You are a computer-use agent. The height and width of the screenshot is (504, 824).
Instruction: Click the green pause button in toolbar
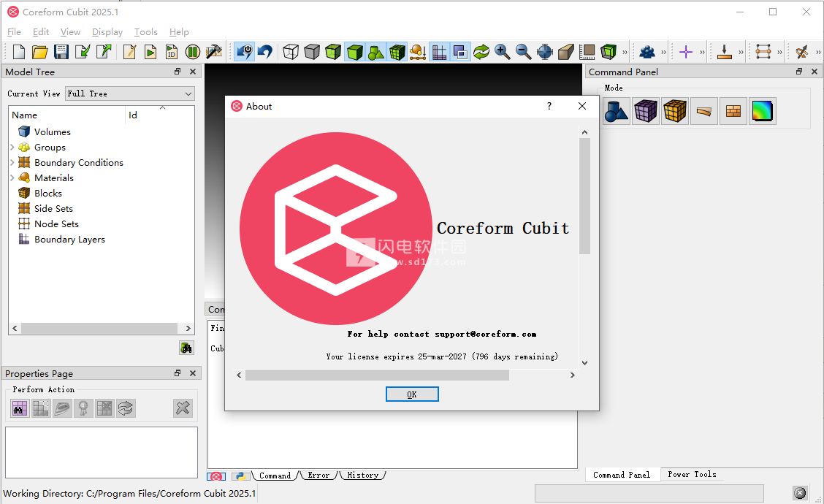coord(193,52)
